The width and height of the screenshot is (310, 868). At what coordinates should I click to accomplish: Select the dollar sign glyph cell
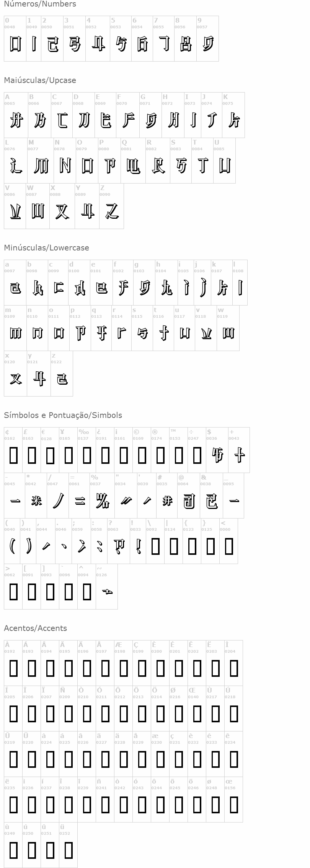(217, 450)
